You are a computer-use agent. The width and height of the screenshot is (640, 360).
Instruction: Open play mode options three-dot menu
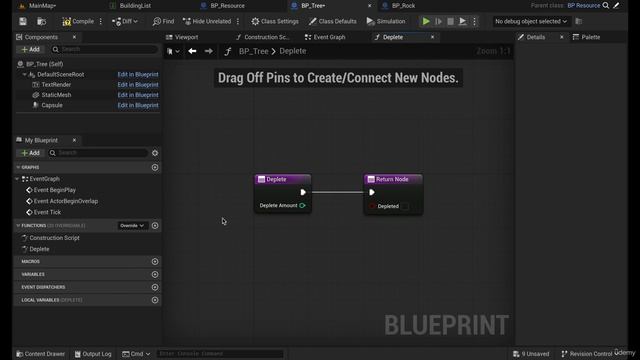click(x=474, y=21)
